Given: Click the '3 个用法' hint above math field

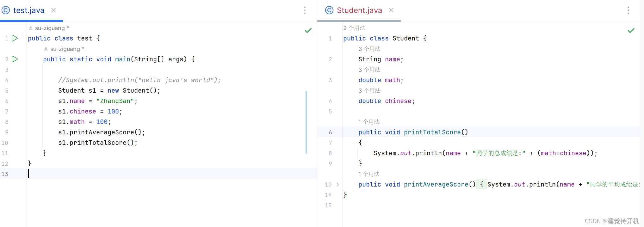Looking at the screenshot, I should tap(369, 70).
